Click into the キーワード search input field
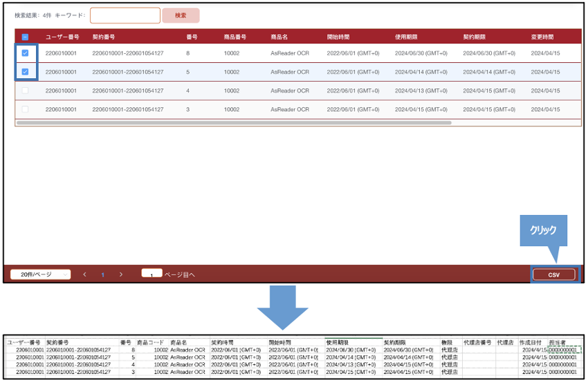588x383 pixels. [x=125, y=15]
